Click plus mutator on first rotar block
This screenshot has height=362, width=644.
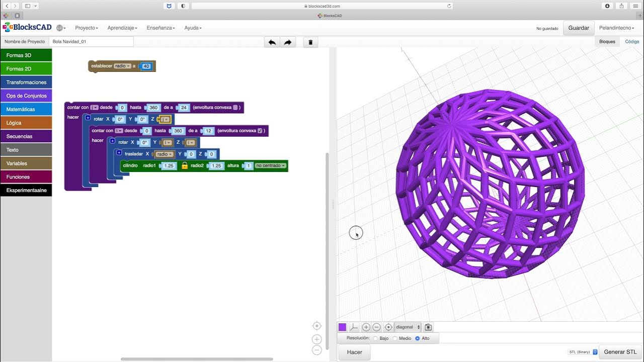click(88, 118)
